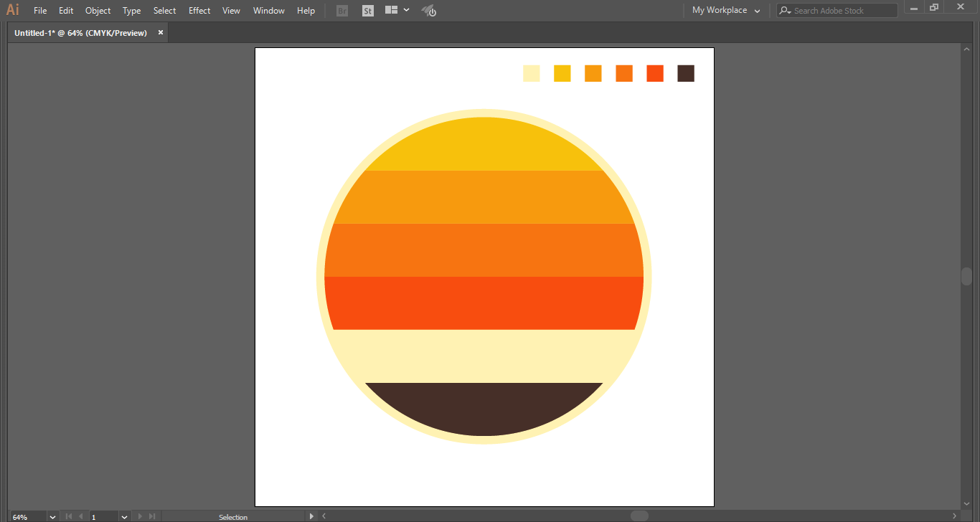Open the My Workplace workspace switcher

[x=726, y=11]
